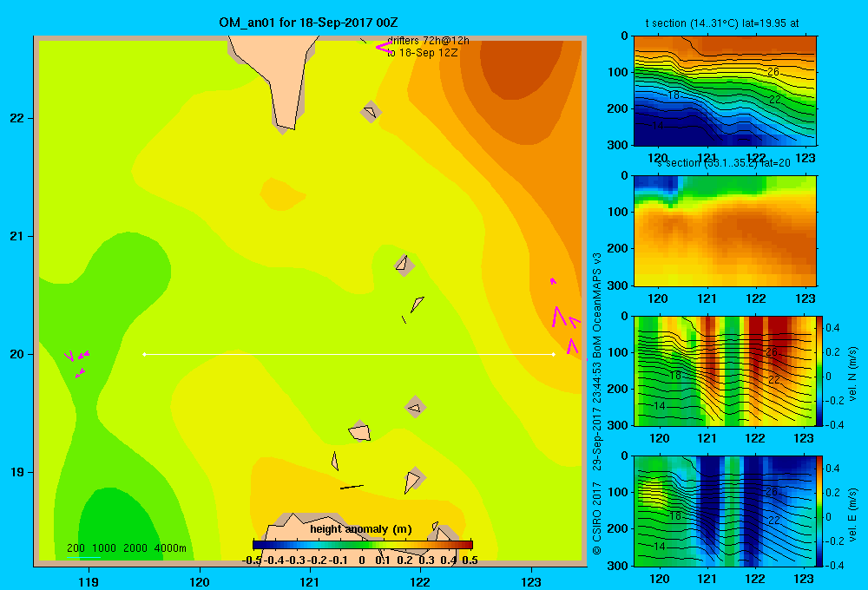The height and width of the screenshot is (590, 868).
Task: Click the vel. N color scale bar
Action: [820, 370]
